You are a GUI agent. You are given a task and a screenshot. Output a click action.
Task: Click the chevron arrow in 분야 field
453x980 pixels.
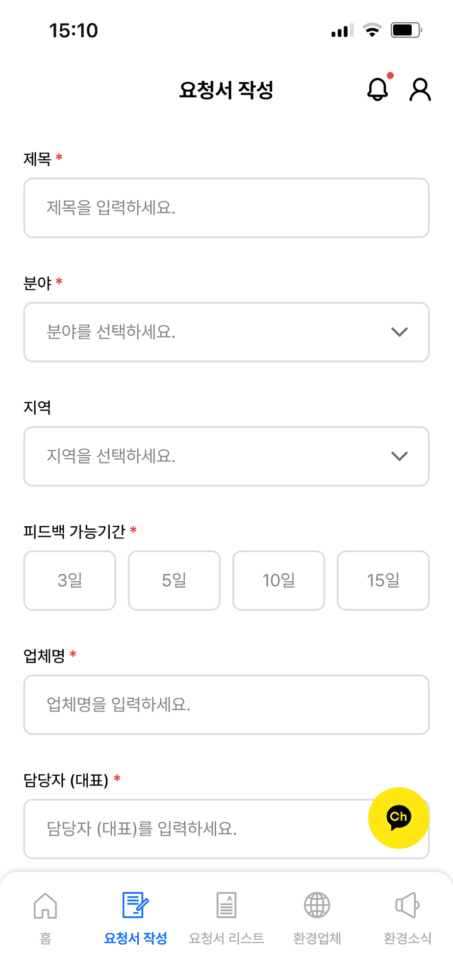[x=400, y=332]
